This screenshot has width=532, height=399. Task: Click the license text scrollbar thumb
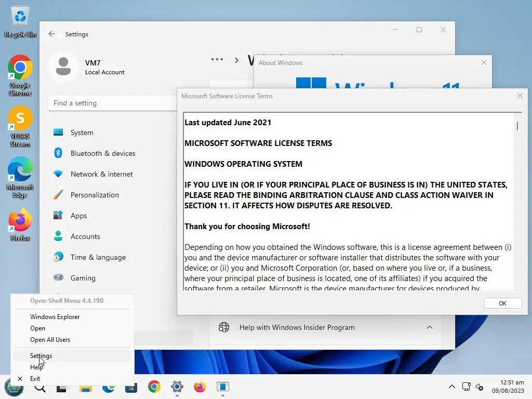[517, 126]
